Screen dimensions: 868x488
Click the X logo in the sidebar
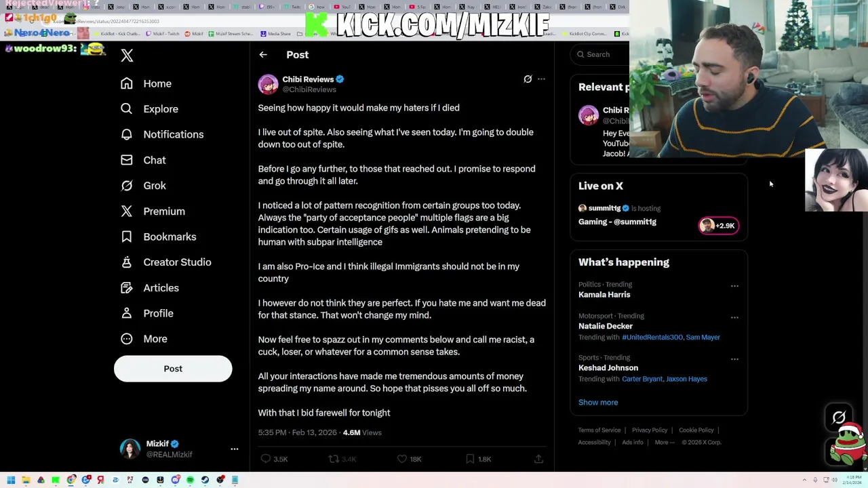(127, 56)
